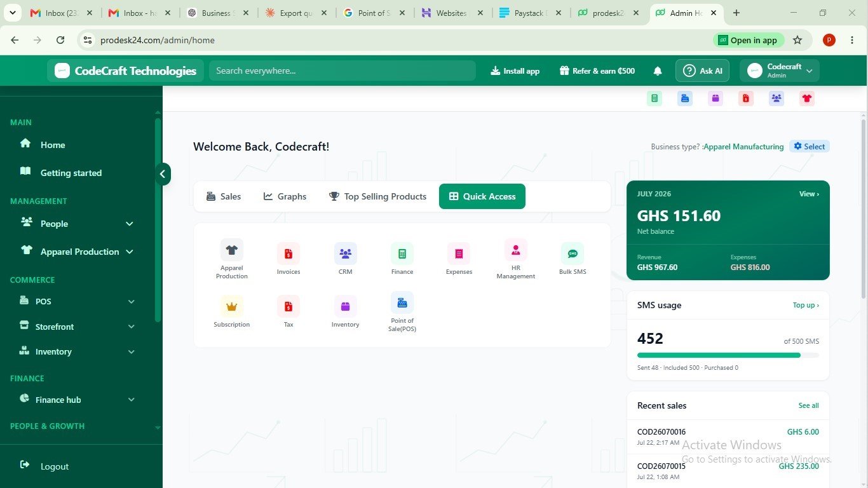Screen dimensions: 868x488
Task: Click Open in app in address bar
Action: tap(749, 40)
